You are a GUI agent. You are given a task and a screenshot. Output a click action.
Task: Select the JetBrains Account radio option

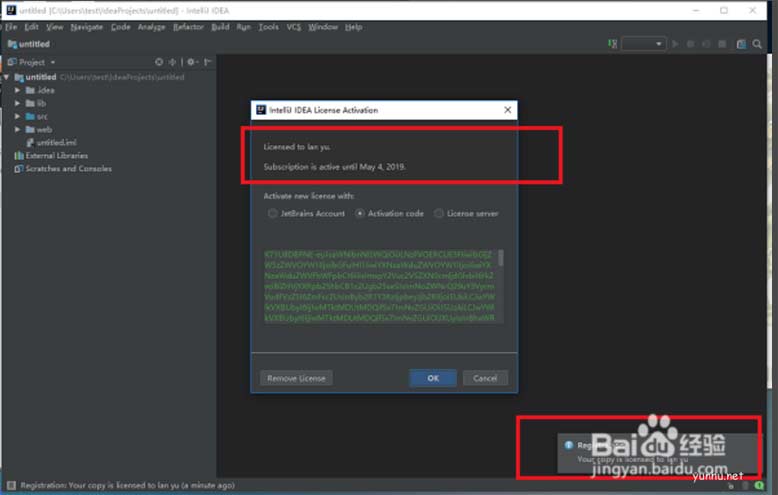272,213
